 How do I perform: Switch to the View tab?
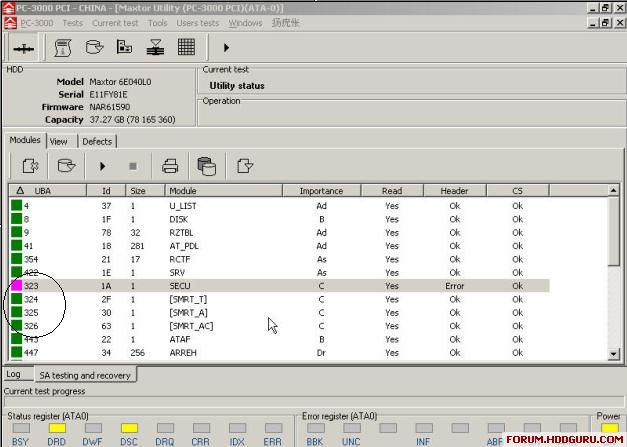pos(58,142)
